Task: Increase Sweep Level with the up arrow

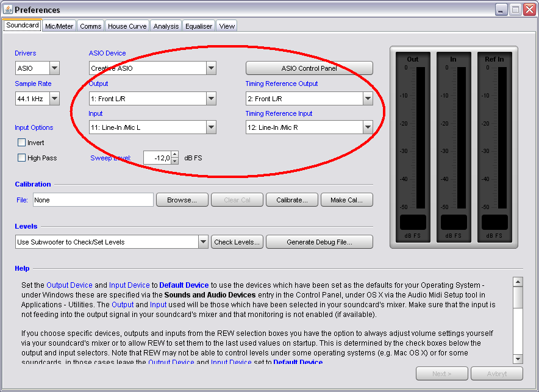Action: click(x=174, y=154)
